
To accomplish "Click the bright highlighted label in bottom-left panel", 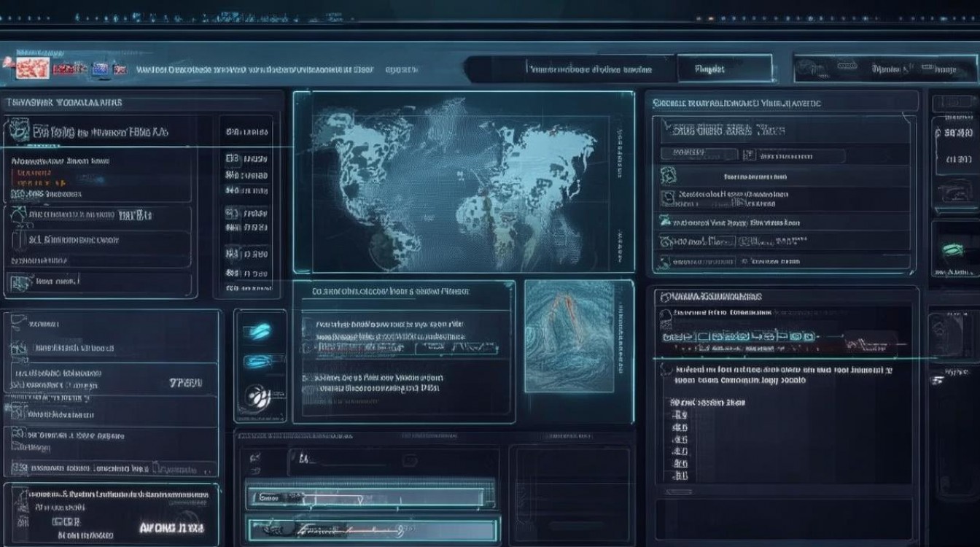I will pos(172,527).
